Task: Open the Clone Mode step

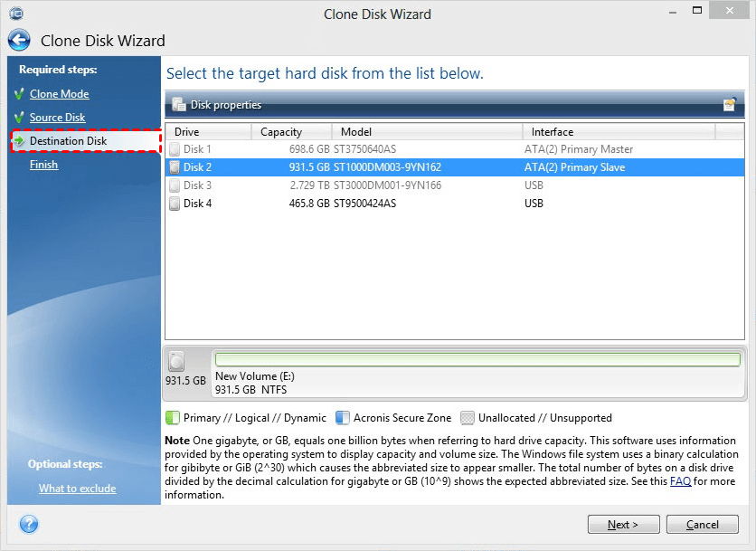Action: click(60, 93)
